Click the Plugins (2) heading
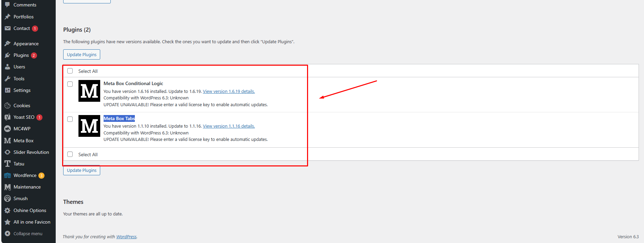This screenshot has height=243, width=644. (x=77, y=30)
